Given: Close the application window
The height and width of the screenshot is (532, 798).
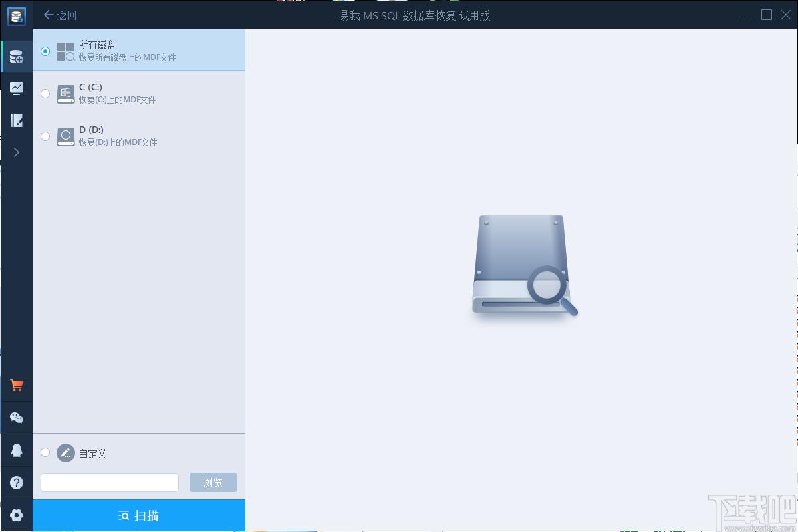Looking at the screenshot, I should (x=786, y=15).
